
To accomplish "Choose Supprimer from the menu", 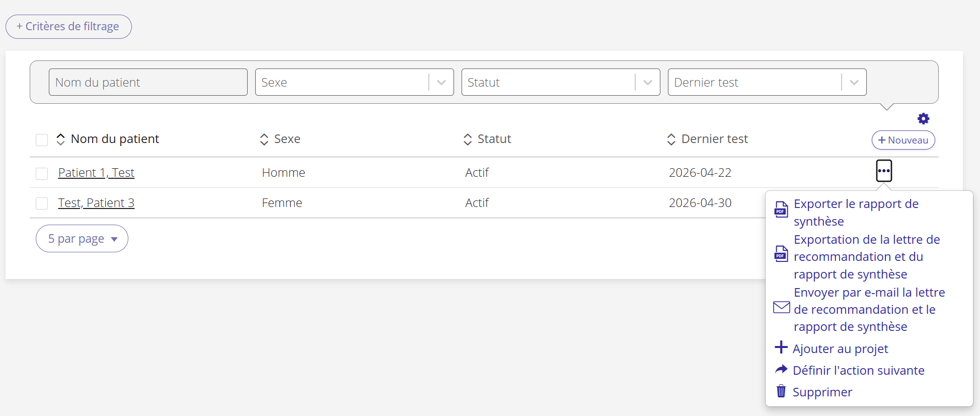I will [x=822, y=392].
